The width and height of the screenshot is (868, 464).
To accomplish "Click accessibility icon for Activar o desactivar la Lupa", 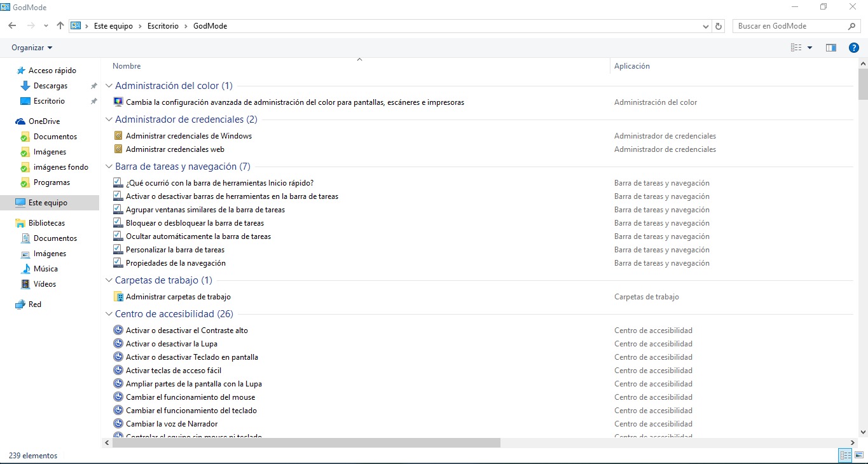I will (118, 343).
